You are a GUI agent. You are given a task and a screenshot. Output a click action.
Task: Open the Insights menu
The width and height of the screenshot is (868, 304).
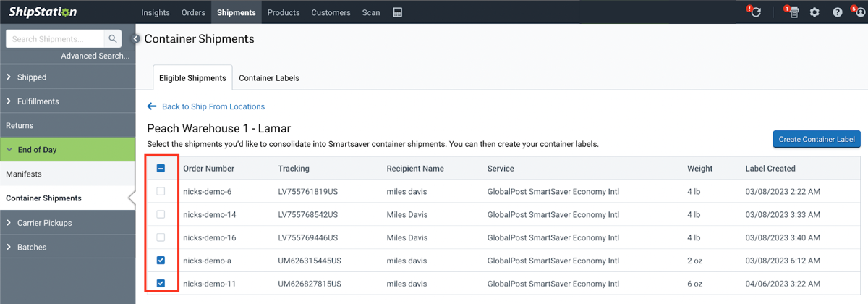coord(156,12)
